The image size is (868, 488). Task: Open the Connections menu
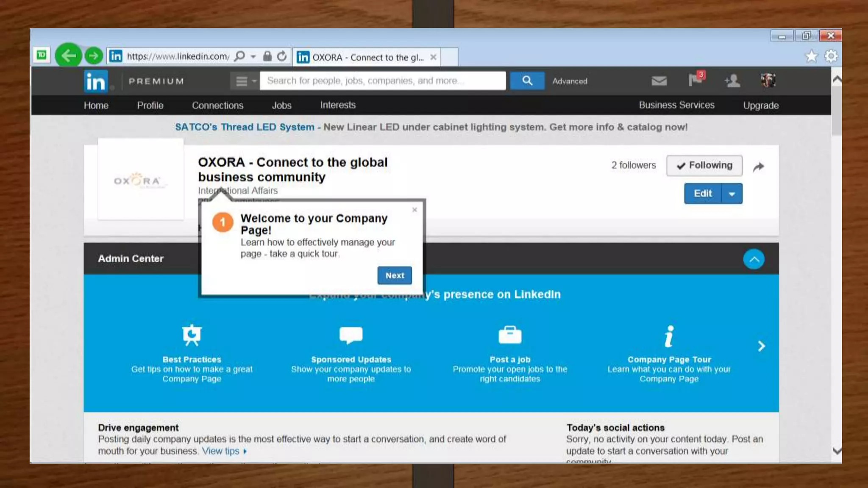point(217,105)
